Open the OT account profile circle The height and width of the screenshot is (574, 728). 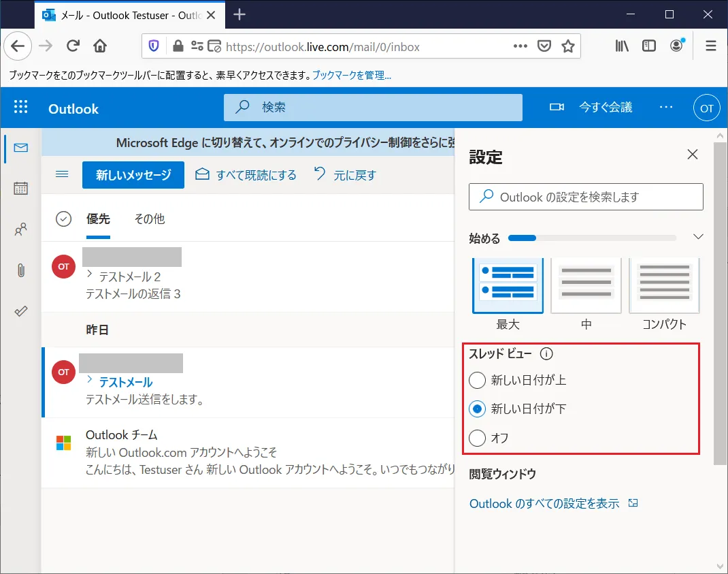(707, 108)
